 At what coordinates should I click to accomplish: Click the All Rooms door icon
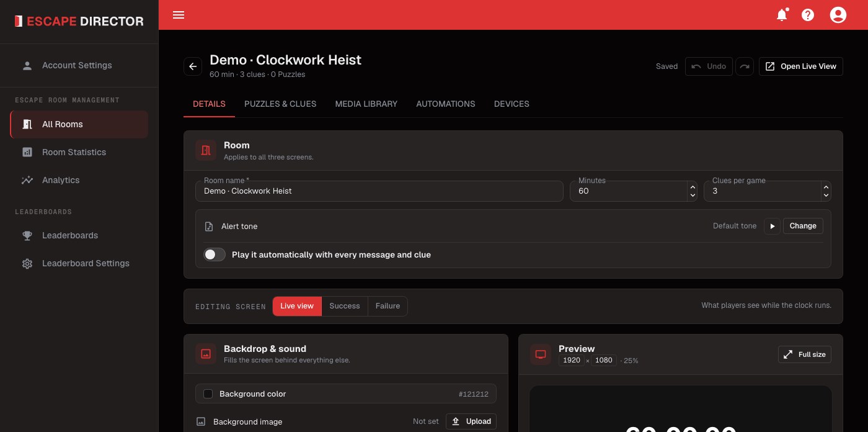[x=27, y=124]
